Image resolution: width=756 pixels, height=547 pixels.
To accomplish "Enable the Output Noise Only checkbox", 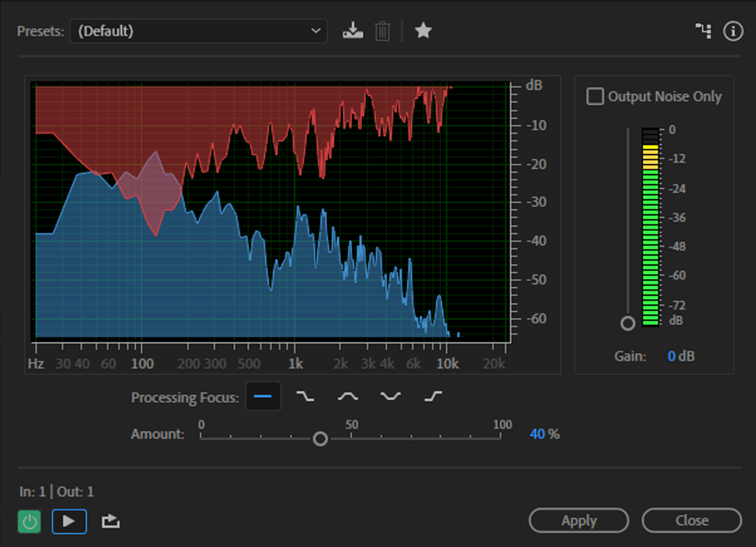I will coord(595,97).
